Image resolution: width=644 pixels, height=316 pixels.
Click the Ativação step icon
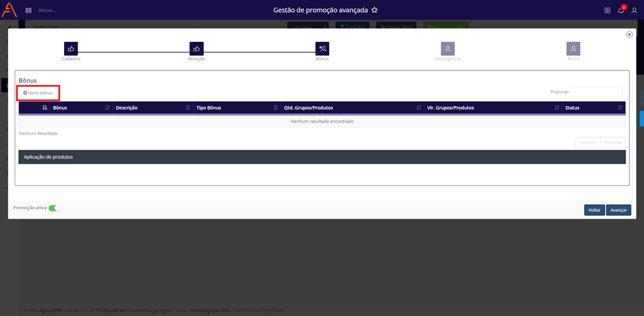click(196, 48)
